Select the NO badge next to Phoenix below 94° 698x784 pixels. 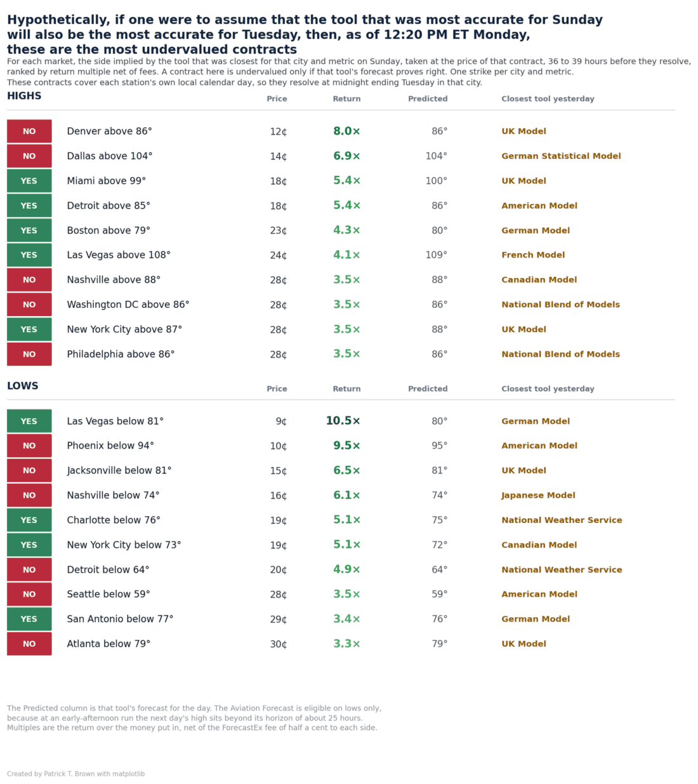(29, 446)
